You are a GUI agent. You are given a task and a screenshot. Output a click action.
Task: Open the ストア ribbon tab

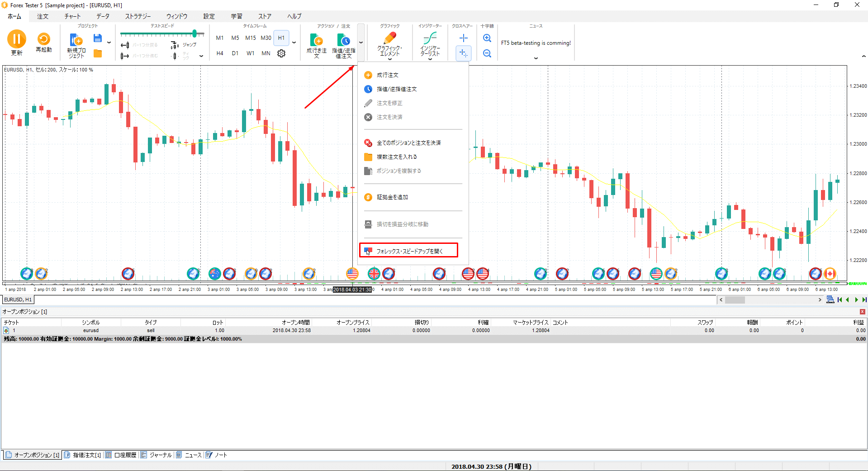265,16
